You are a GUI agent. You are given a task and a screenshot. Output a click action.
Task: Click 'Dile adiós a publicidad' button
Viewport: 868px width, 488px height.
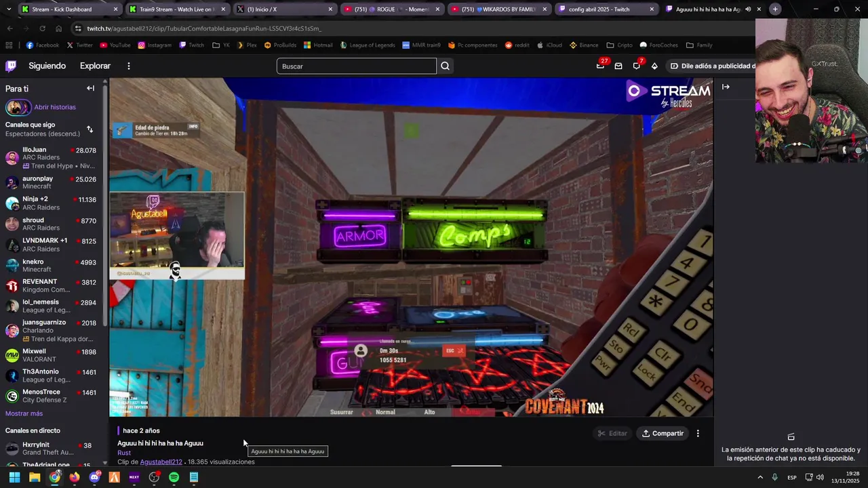pyautogui.click(x=712, y=66)
